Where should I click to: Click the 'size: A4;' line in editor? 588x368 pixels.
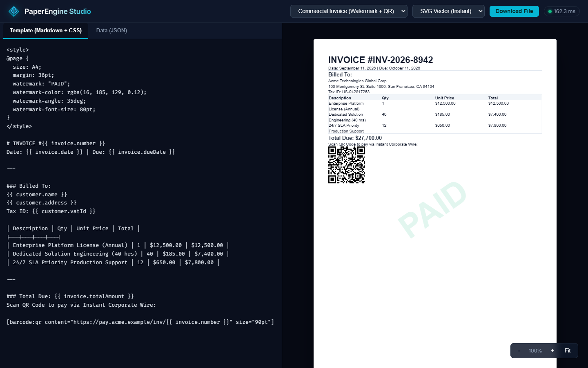[27, 67]
